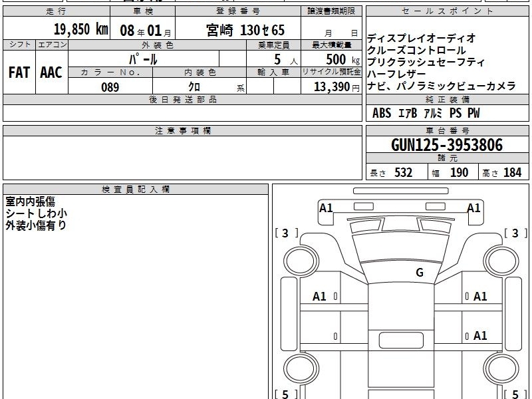Click the 外装色 header
Screen dimensions: 532x399
(x=158, y=45)
